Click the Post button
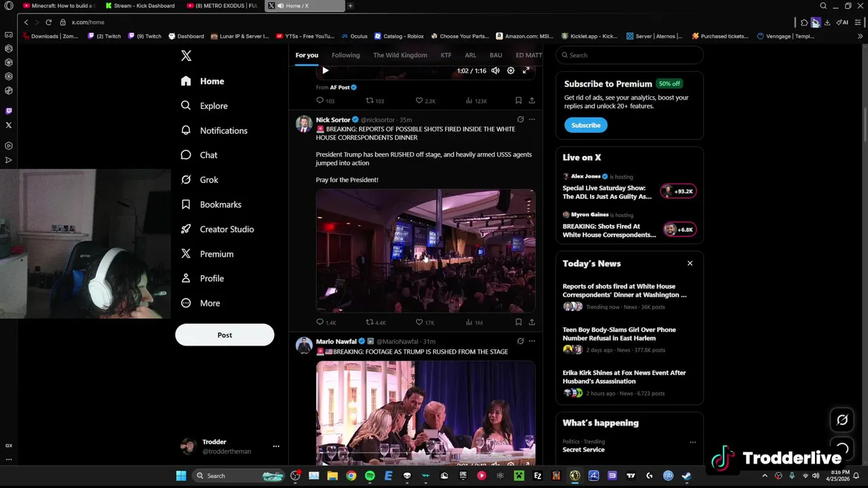Viewport: 868px width, 488px height. [224, 335]
